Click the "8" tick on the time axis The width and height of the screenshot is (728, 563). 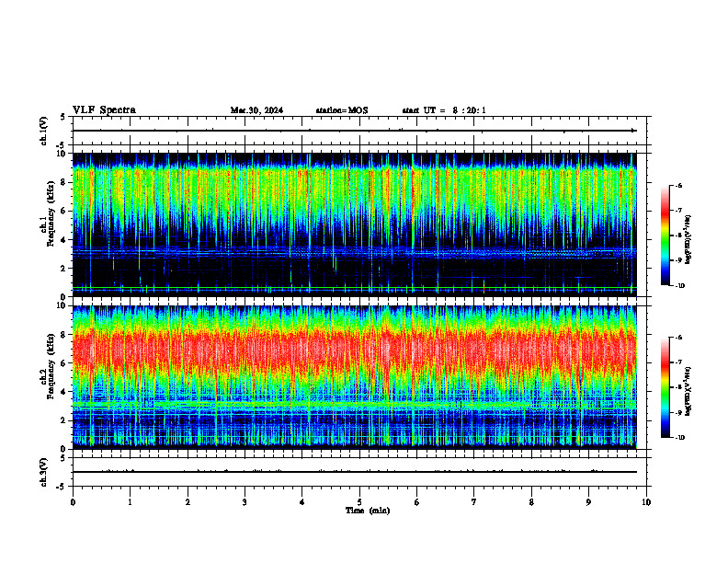tap(531, 502)
